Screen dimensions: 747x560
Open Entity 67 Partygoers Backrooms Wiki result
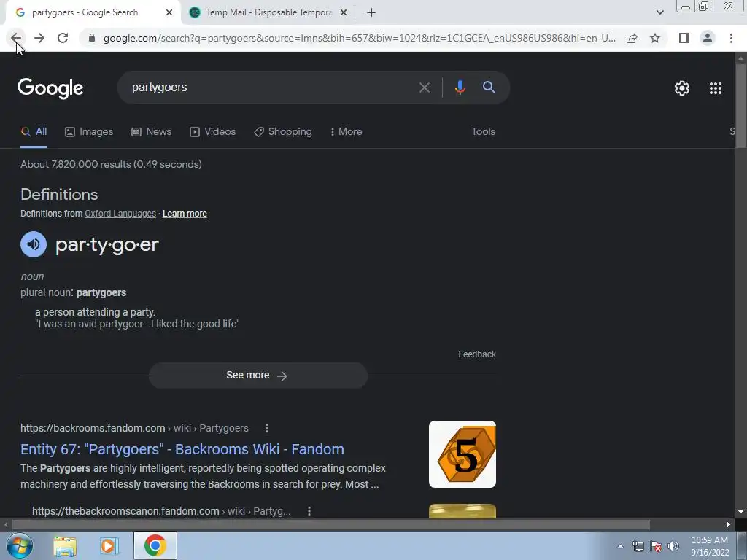coord(182,449)
